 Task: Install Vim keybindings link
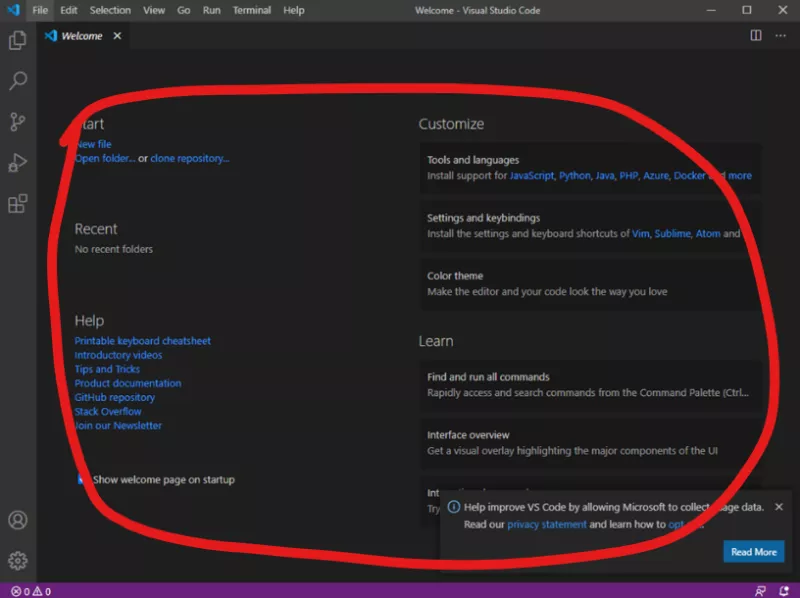(x=641, y=234)
